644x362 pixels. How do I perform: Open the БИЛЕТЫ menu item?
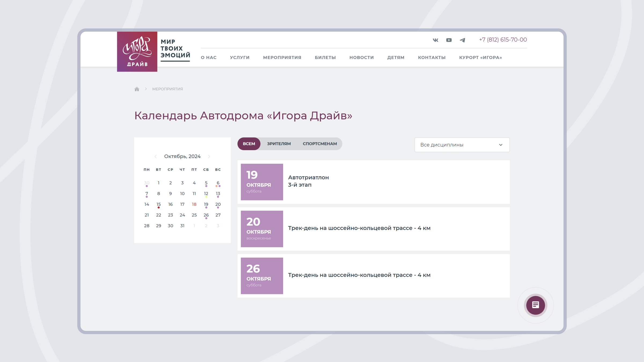pos(325,57)
